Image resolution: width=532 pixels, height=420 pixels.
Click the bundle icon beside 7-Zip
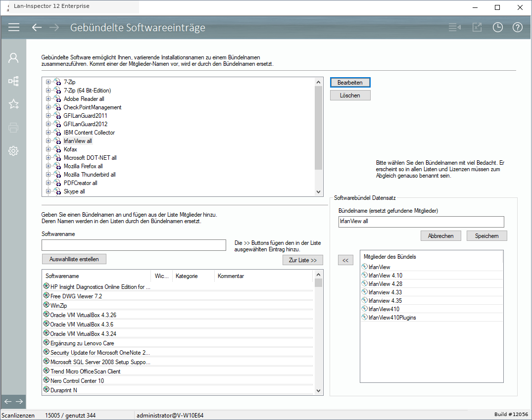tap(58, 82)
